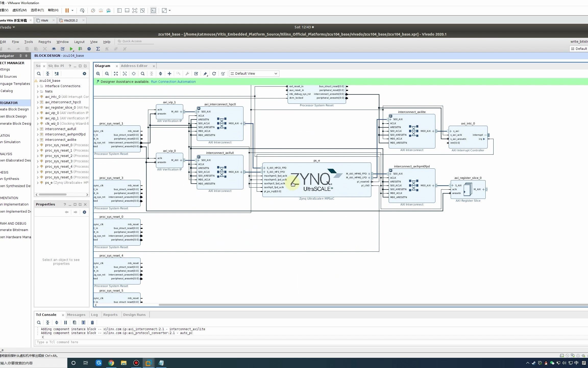Click the checkmark icon in main toolbar
Image resolution: width=588 pixels, height=368 pixels.
(63, 49)
